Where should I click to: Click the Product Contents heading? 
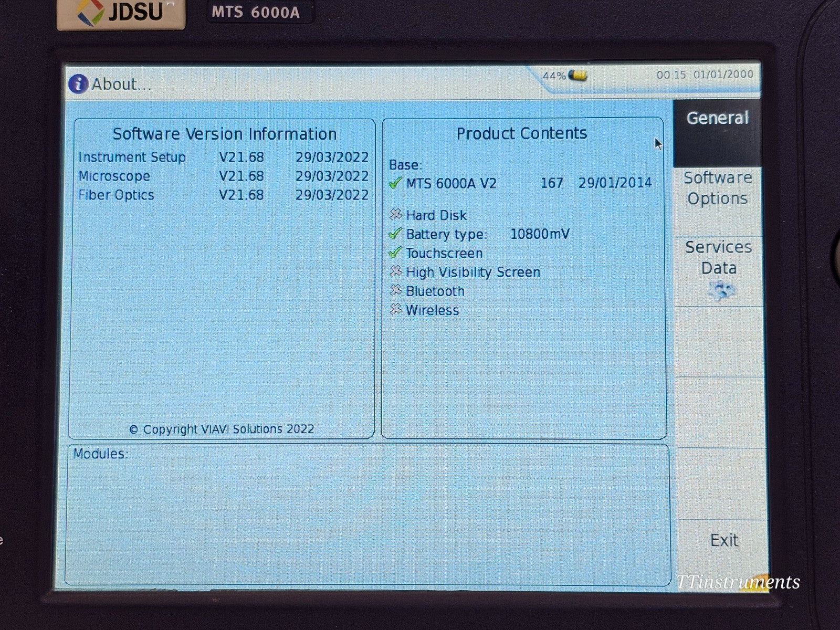coord(521,133)
